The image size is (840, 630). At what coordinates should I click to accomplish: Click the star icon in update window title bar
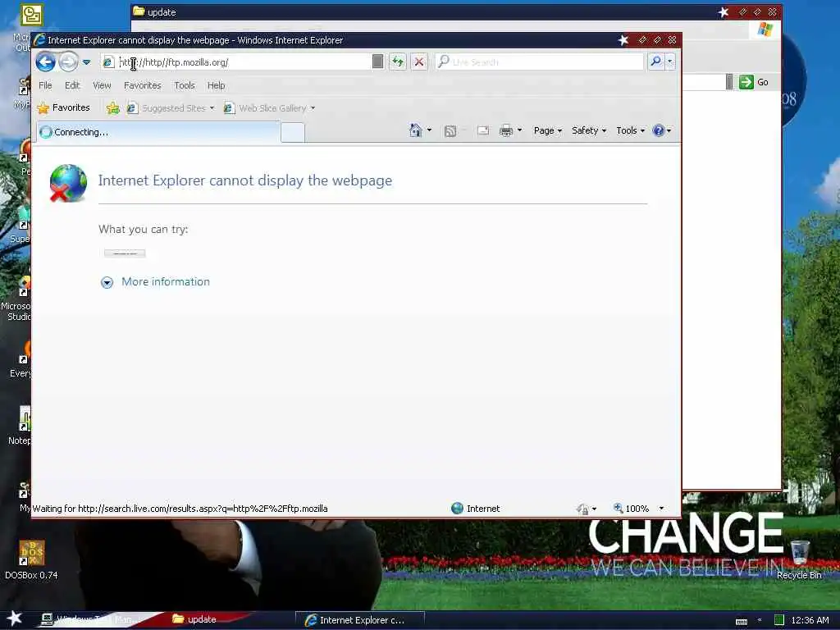tap(724, 11)
